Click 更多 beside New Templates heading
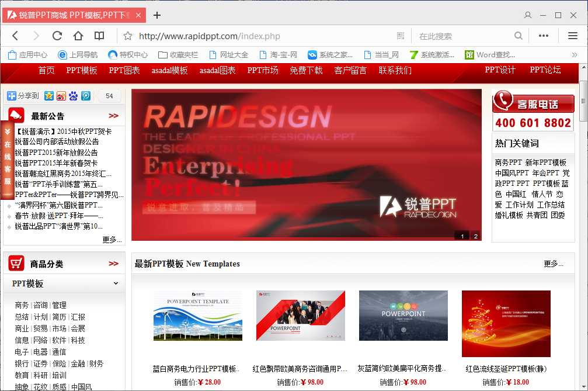 [554, 264]
